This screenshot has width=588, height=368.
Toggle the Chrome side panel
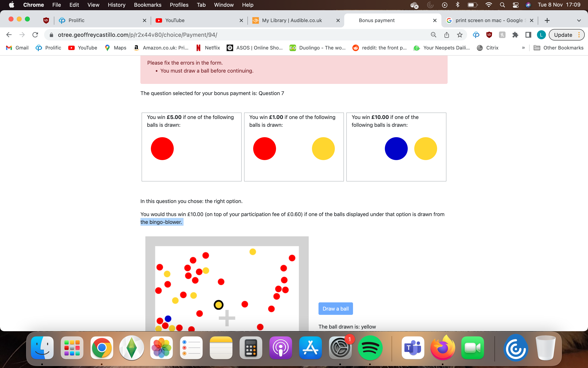click(x=528, y=35)
